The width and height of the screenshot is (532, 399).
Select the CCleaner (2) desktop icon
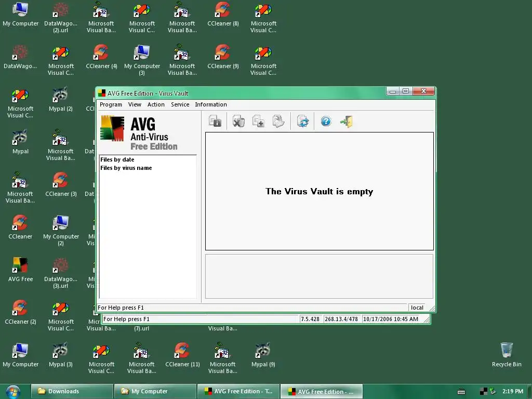coord(20,312)
